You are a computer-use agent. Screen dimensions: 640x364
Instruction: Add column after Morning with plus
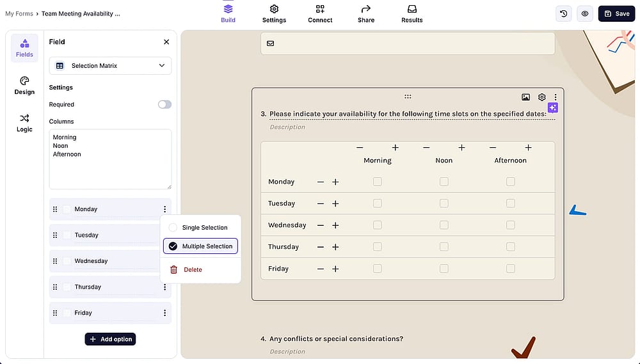(395, 148)
